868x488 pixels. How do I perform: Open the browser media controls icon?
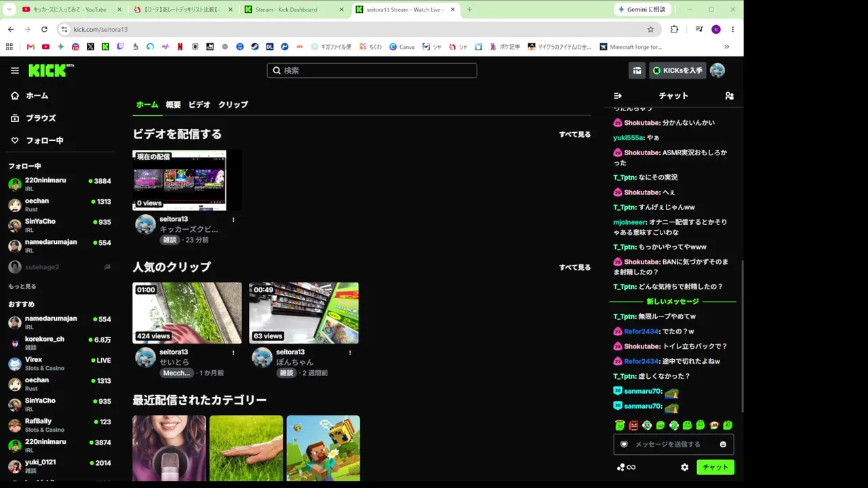(698, 29)
